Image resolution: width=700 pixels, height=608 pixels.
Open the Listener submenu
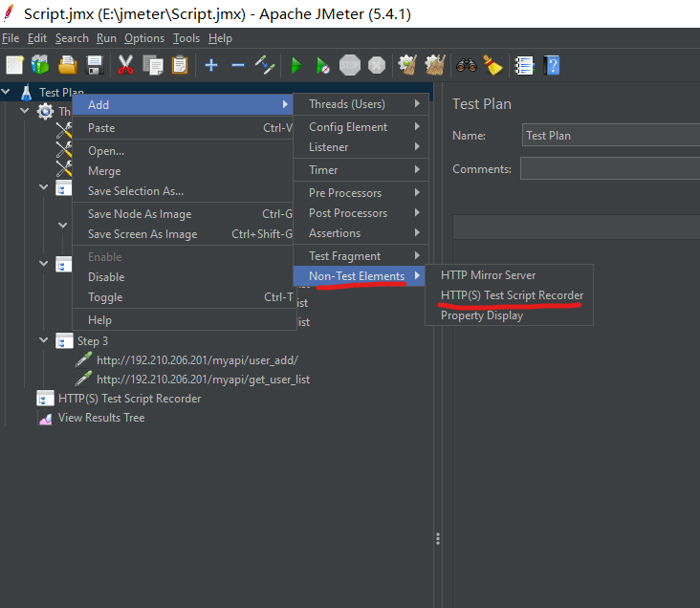[361, 147]
